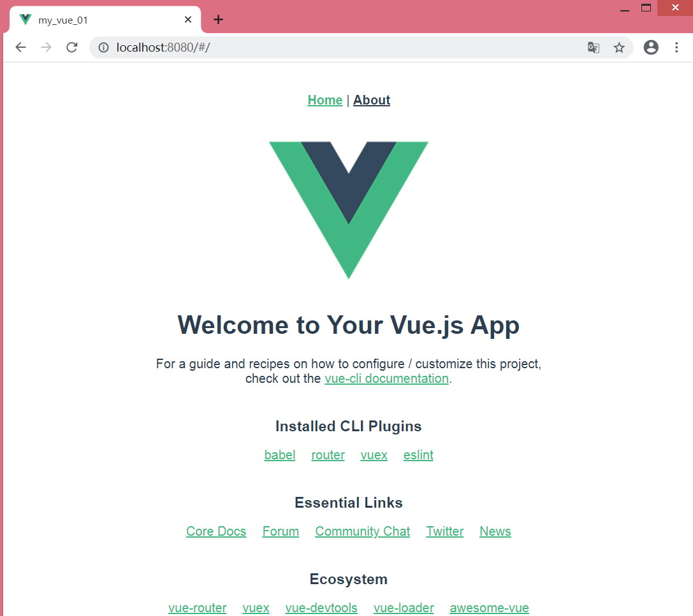Bookmark this page with star icon
This screenshot has height=616, width=693.
point(619,47)
